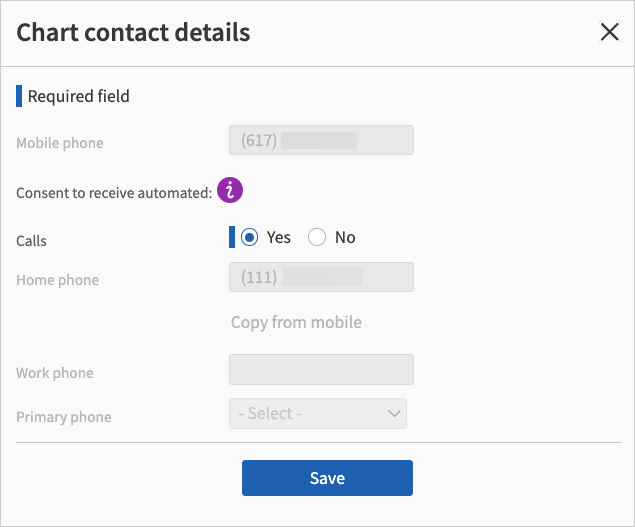Click the purple consent info icon
The width and height of the screenshot is (635, 527).
click(231, 189)
